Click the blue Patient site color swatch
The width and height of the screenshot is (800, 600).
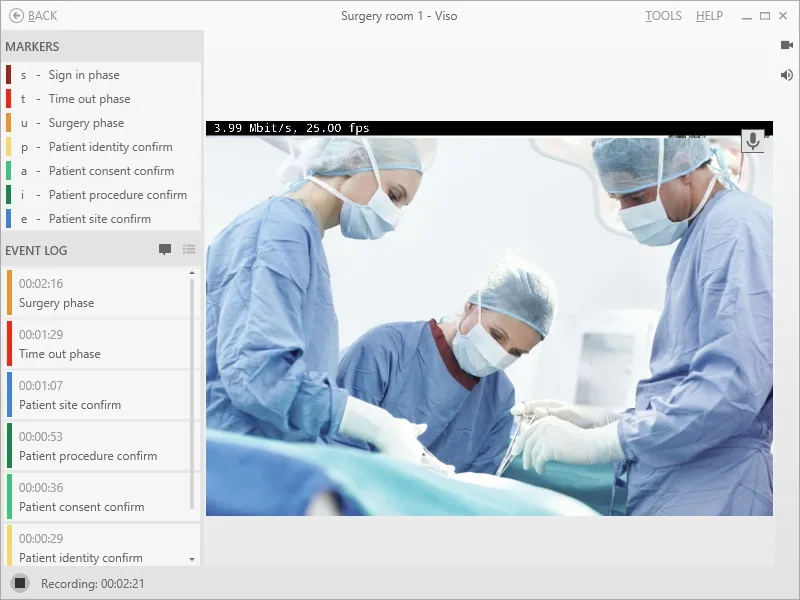[x=9, y=218]
